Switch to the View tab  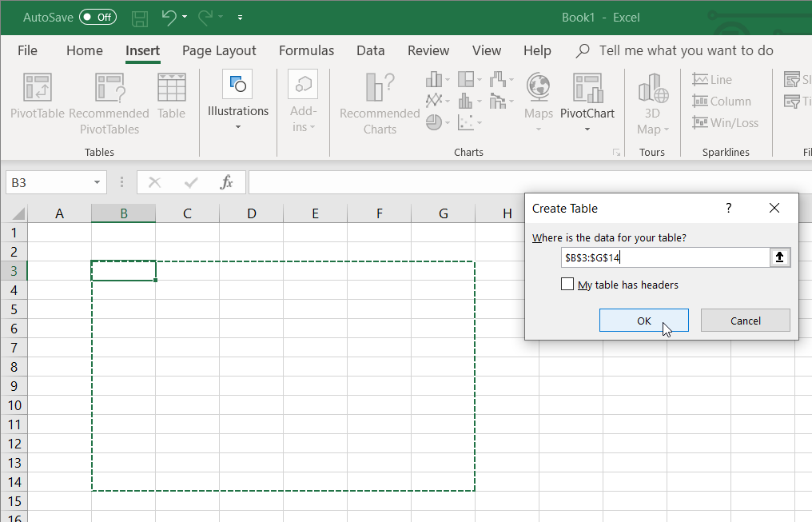pyautogui.click(x=486, y=50)
